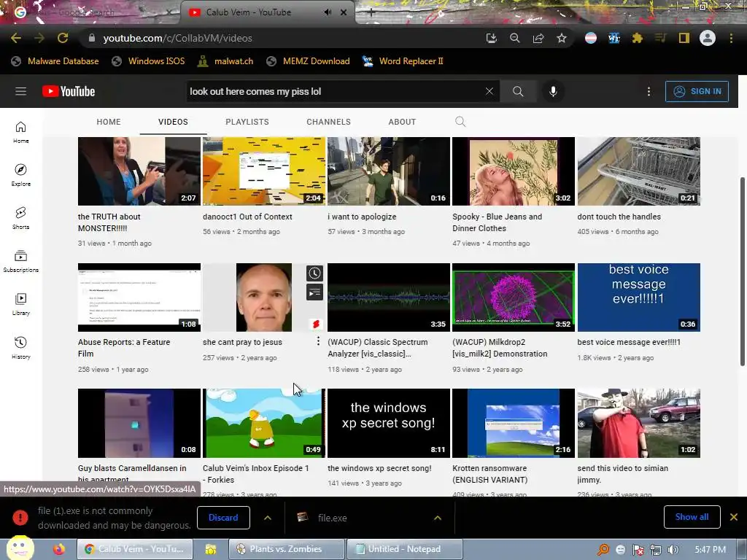
Task: Open the PLAYLISTS channel tab
Action: click(x=247, y=122)
